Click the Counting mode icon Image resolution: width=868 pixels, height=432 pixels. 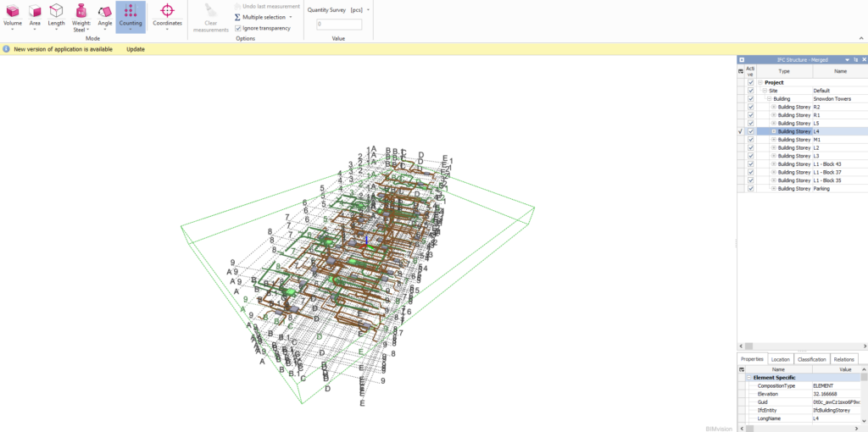coord(131,14)
